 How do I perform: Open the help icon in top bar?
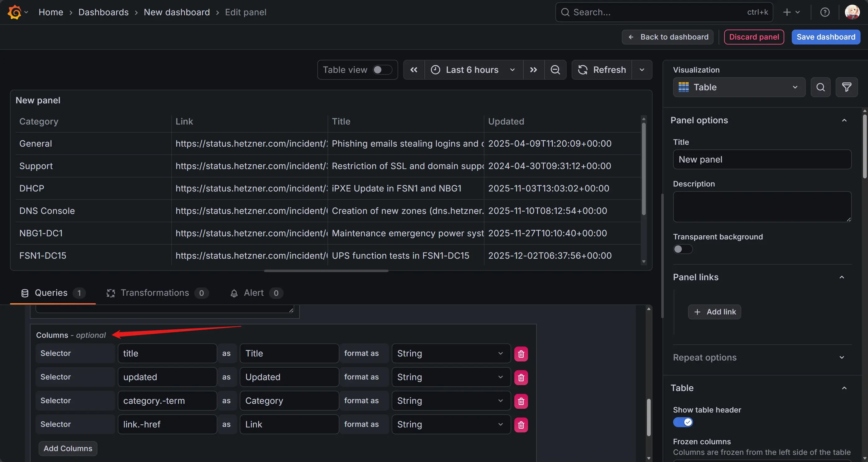[x=825, y=12]
